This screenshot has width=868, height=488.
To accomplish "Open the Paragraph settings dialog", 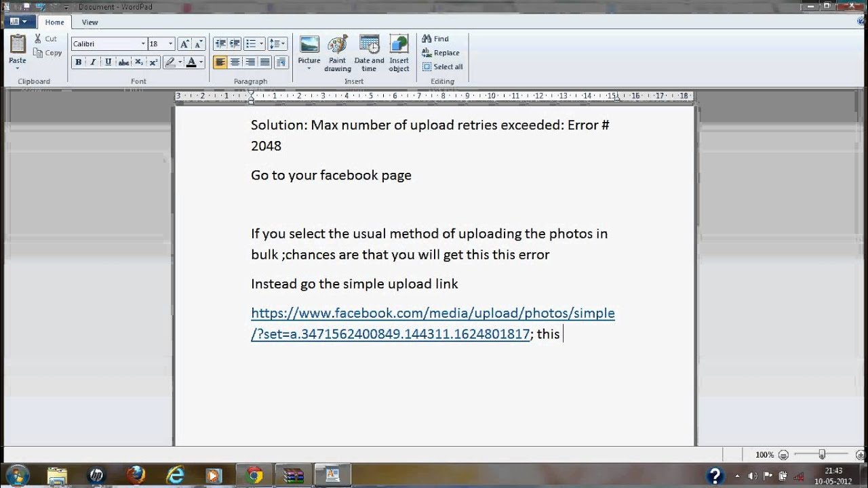I will coord(281,62).
